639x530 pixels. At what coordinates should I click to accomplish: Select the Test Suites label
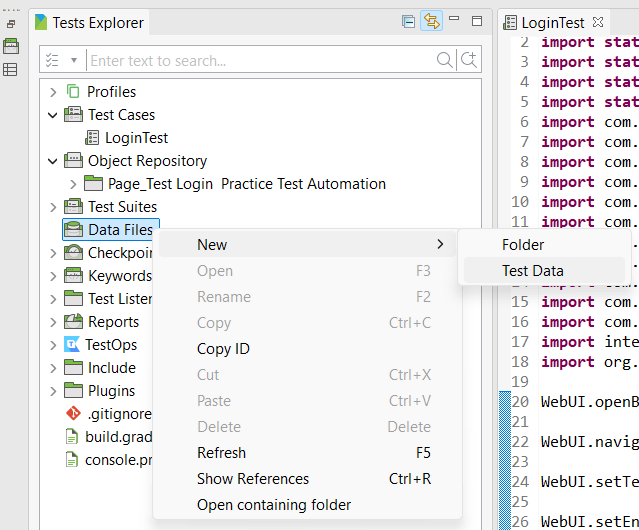[x=123, y=207]
